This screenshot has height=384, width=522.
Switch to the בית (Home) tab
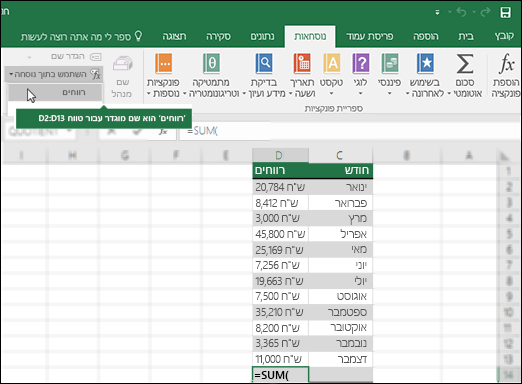(466, 36)
